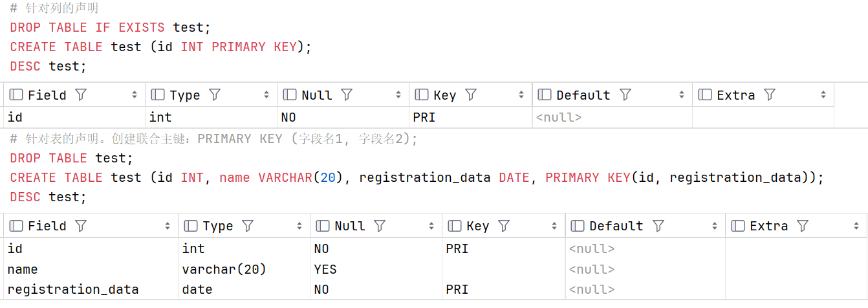
Task: Select the registration_data cell in second table
Action: (91, 289)
